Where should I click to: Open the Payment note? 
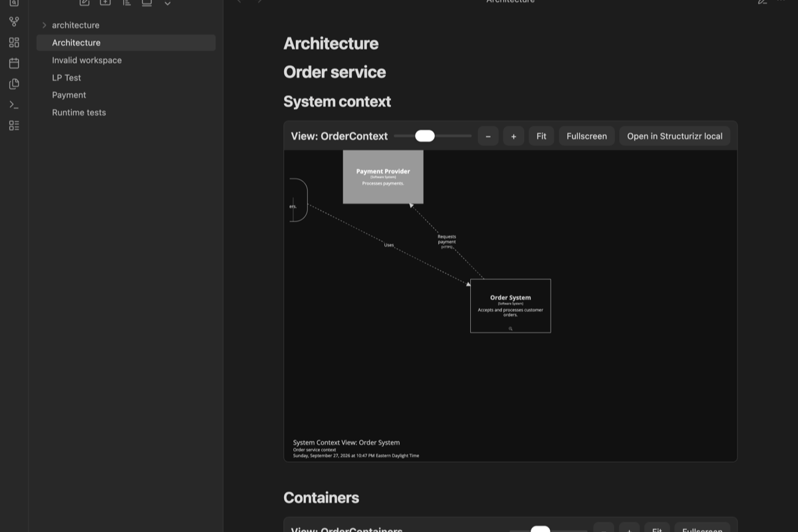pos(126,95)
